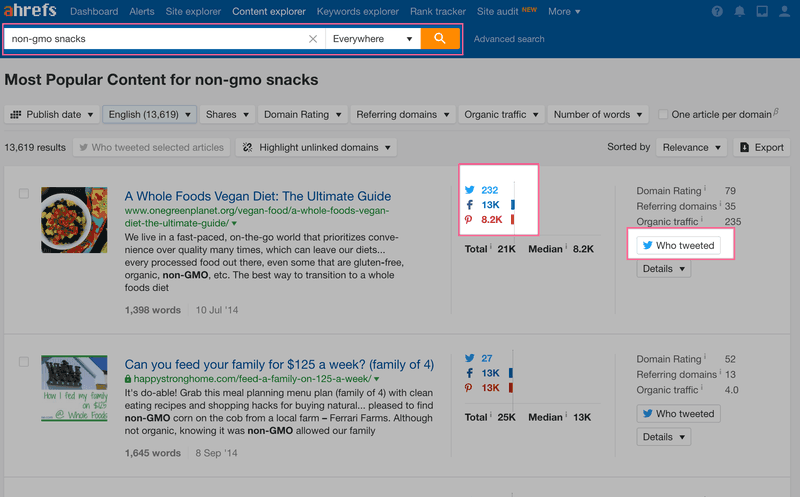Image resolution: width=800 pixels, height=497 pixels.
Task: Expand Details for Vegan Diet article
Action: [664, 269]
